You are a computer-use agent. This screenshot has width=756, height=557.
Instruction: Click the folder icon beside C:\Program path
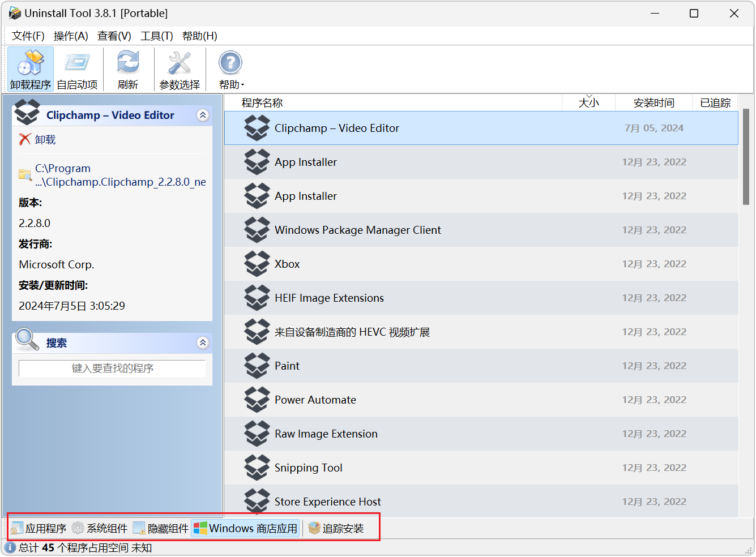(25, 175)
